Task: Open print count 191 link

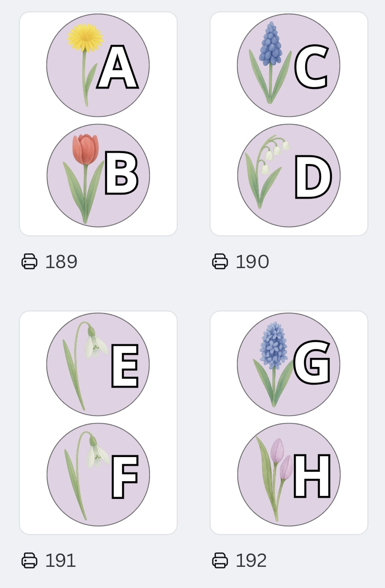Action: pyautogui.click(x=61, y=560)
